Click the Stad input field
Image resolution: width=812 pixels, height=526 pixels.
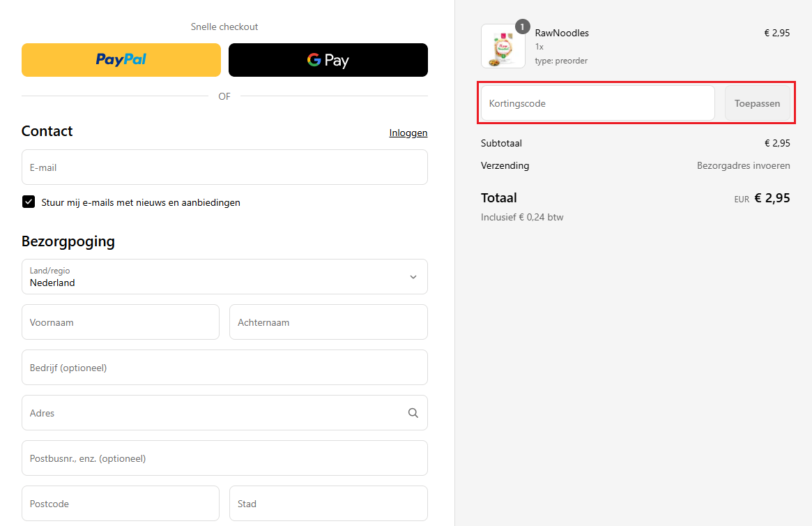[328, 504]
